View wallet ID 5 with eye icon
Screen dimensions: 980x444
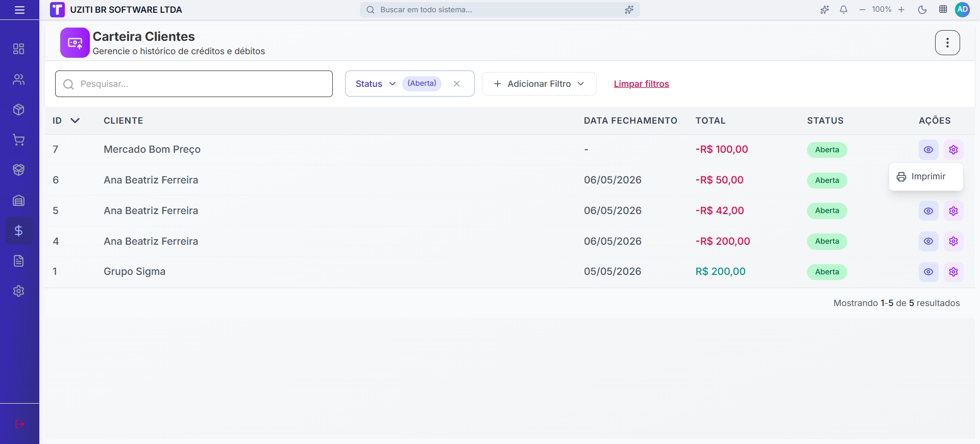coord(928,211)
